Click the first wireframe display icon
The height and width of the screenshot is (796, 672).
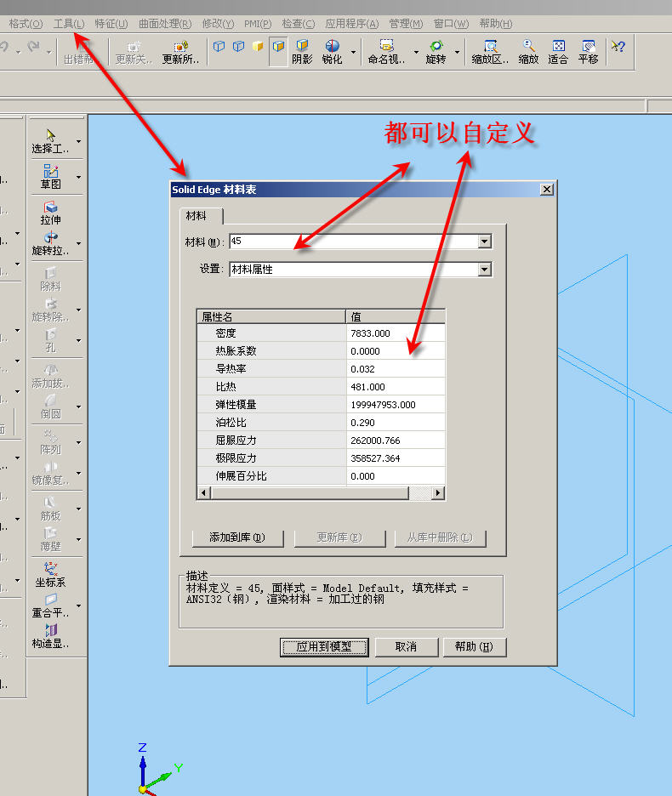219,47
